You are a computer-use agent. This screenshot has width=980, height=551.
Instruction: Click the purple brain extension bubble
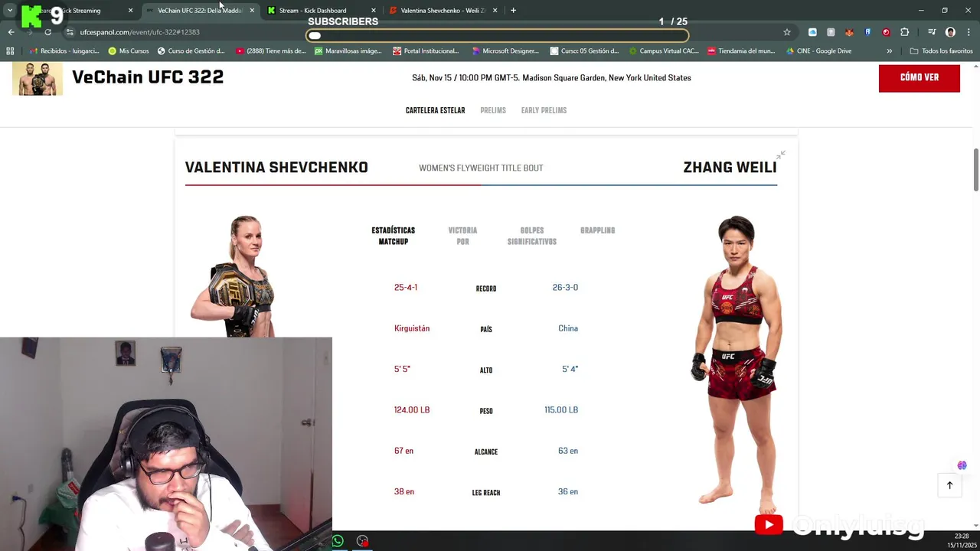pos(962,465)
